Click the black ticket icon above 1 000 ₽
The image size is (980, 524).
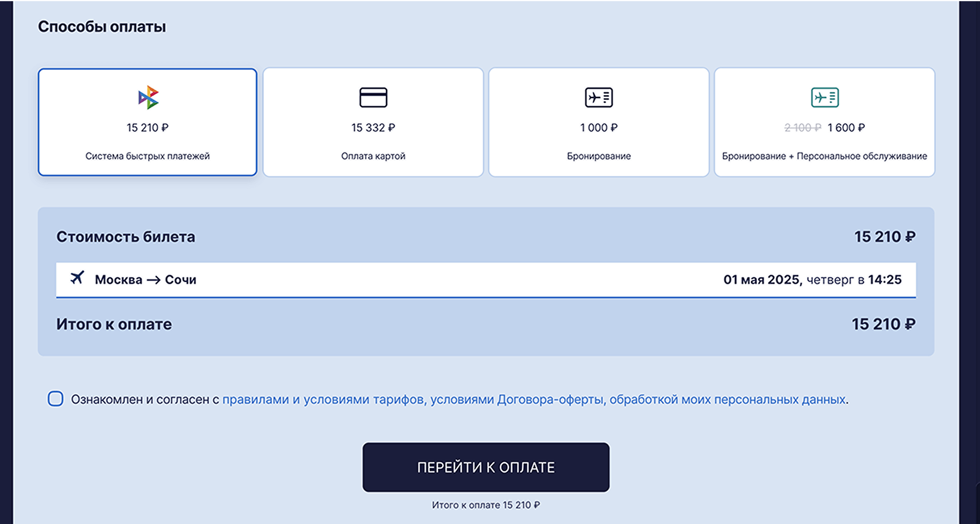598,97
